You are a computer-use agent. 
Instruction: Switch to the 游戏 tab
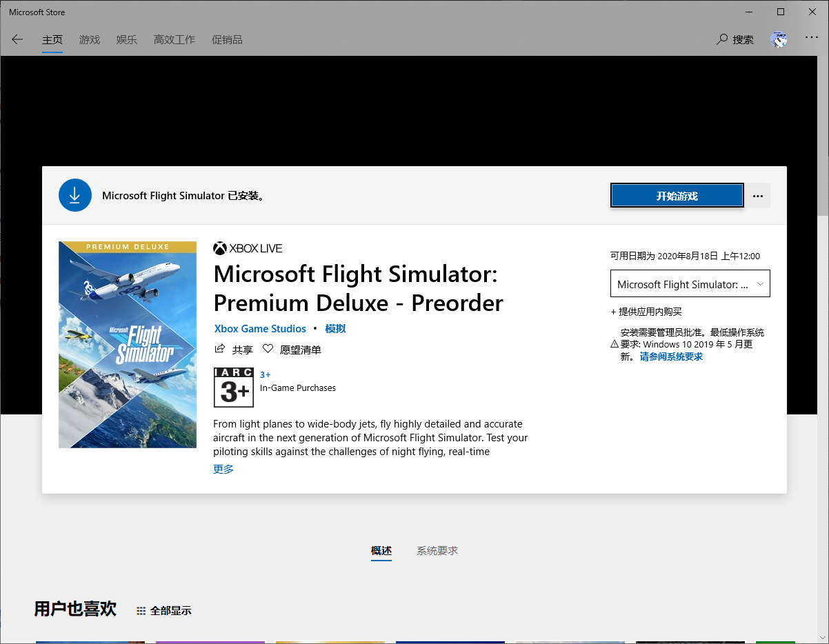(90, 40)
